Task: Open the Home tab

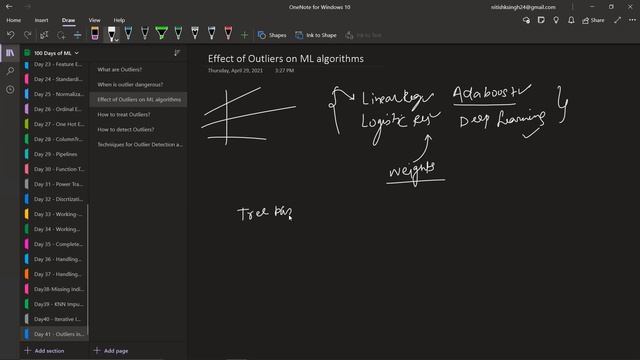Action: pos(13,20)
